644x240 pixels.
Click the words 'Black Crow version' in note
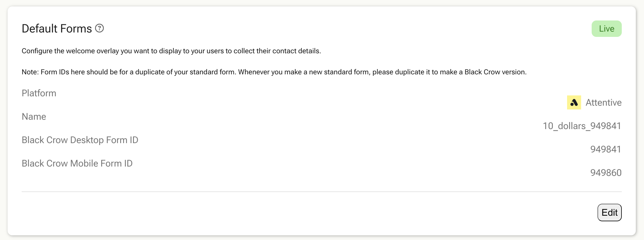(x=495, y=72)
